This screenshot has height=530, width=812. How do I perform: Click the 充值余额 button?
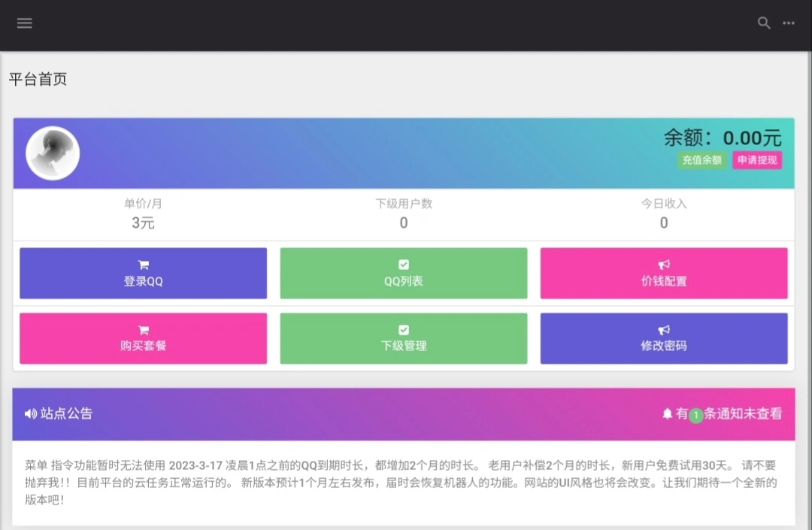tap(701, 160)
